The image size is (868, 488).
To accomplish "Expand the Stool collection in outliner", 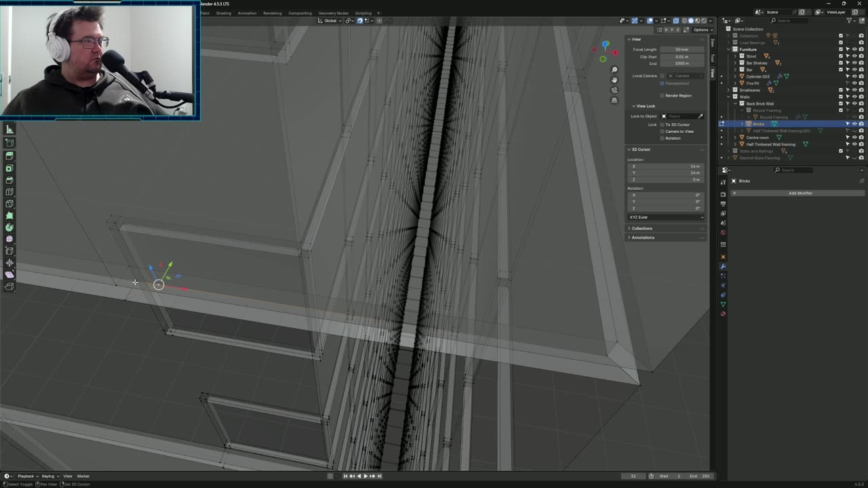I will tap(734, 56).
